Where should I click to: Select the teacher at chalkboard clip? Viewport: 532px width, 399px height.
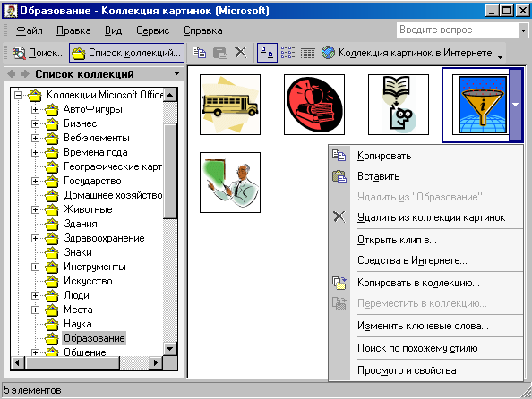(x=230, y=183)
